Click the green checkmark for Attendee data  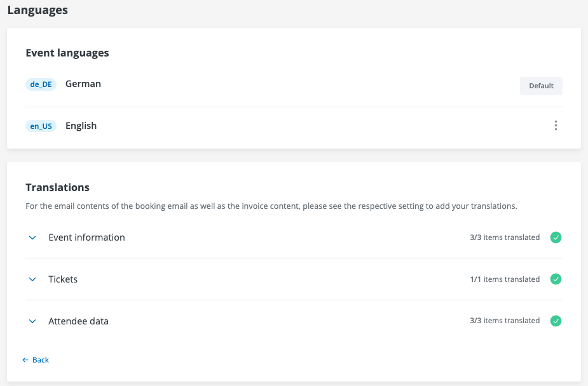tap(556, 321)
